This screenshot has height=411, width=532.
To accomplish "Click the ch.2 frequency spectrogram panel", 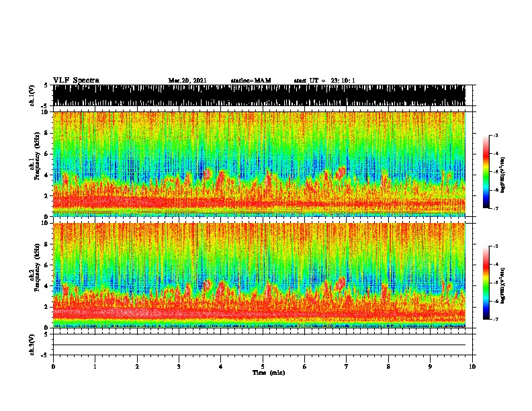I will (x=259, y=275).
